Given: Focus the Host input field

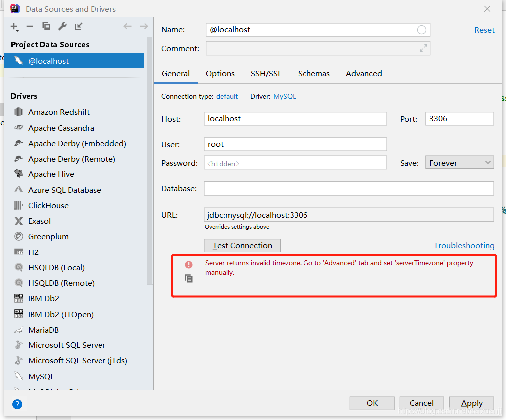Looking at the screenshot, I should [x=295, y=119].
